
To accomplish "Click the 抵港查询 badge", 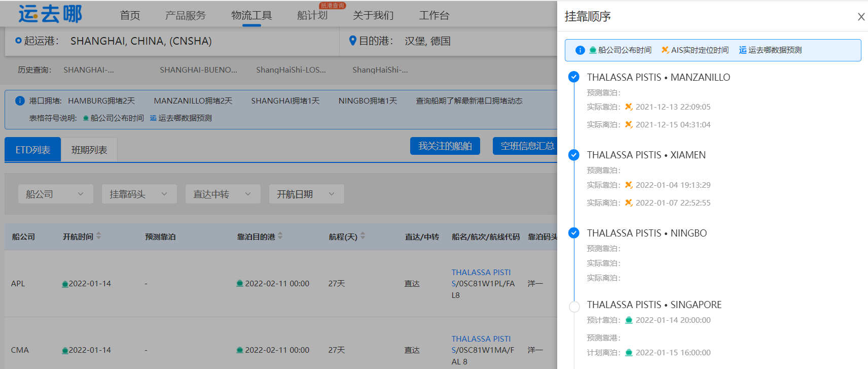I will [333, 6].
